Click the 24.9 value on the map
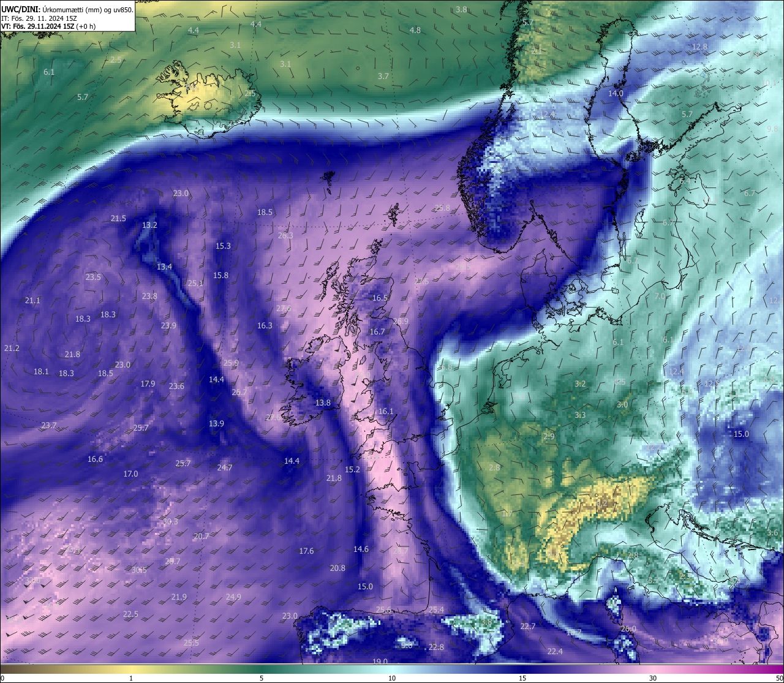Screen dimensions: 784x683 tap(233, 597)
